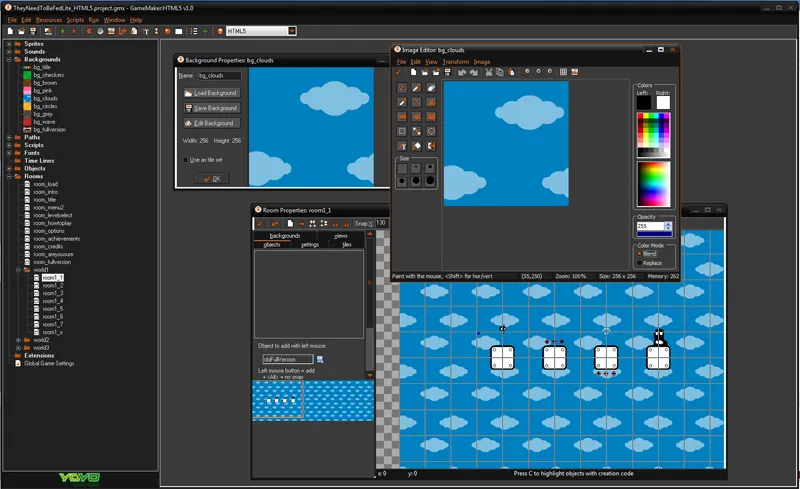The image size is (800, 489).
Task: Click Save image icon in Image Editor
Action: [x=447, y=72]
